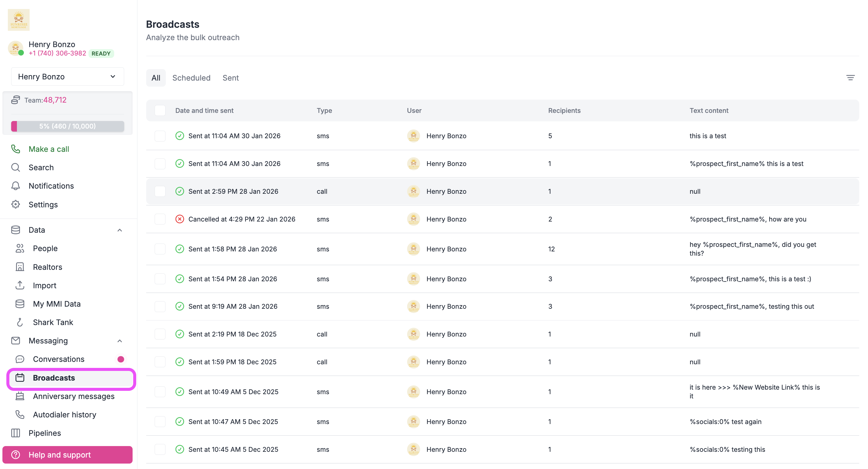The height and width of the screenshot is (469, 868).
Task: Select checkbox for 2:19 PM 18 Dec row
Action: [160, 334]
